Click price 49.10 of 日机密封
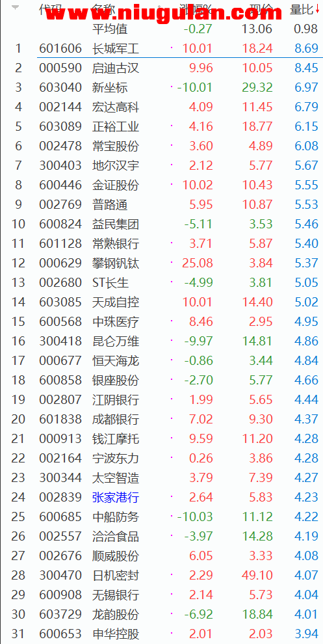Image resolution: width=323 pixels, height=644 pixels. (257, 576)
